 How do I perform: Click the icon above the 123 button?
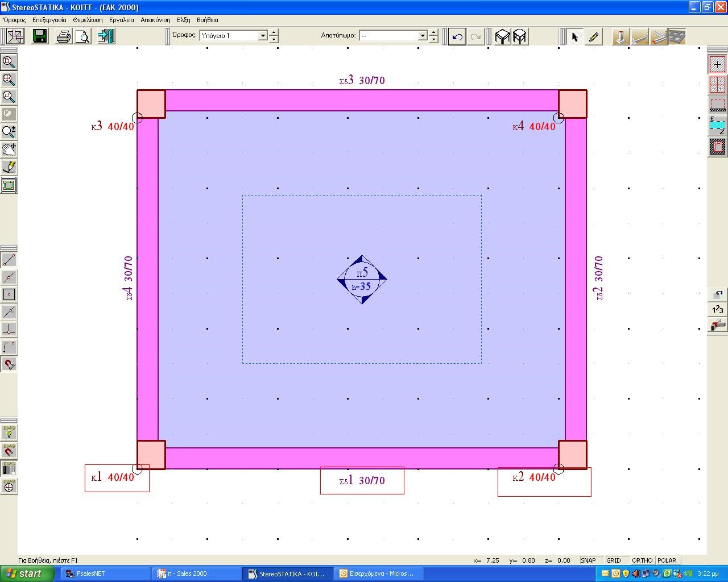pos(717,294)
